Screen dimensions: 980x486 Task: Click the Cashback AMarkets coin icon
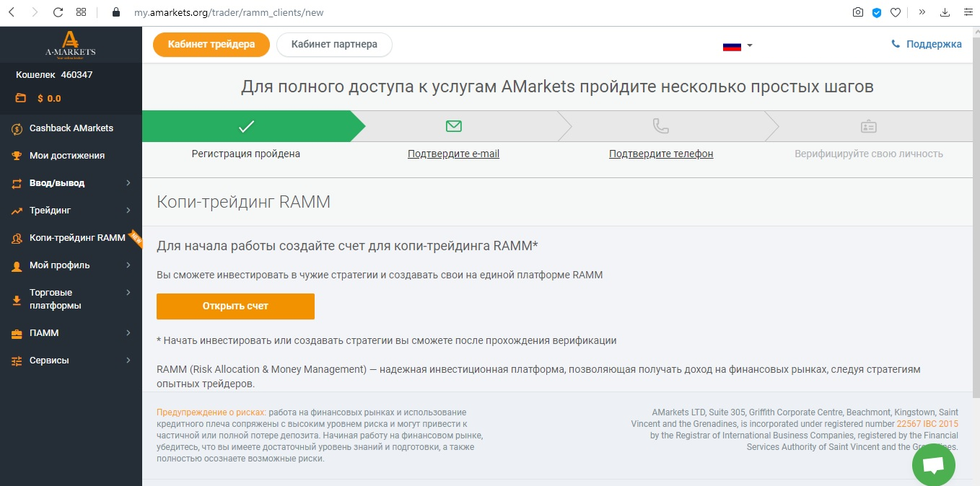tap(17, 128)
